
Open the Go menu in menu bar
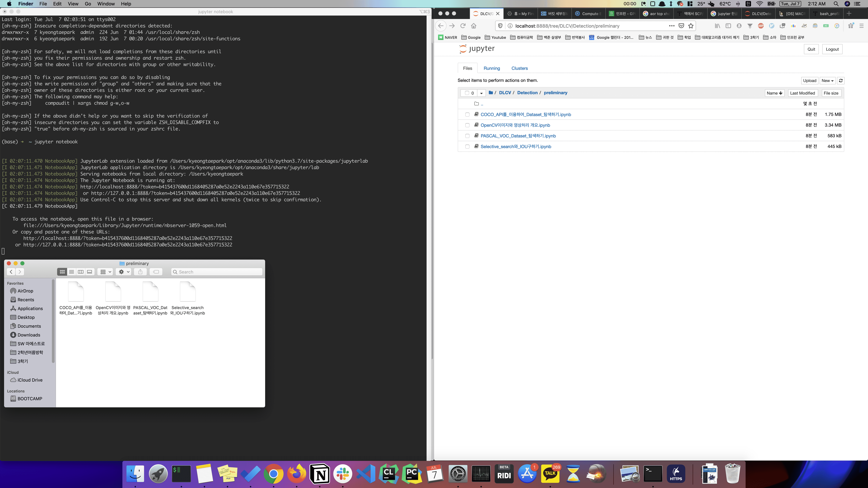pyautogui.click(x=88, y=4)
